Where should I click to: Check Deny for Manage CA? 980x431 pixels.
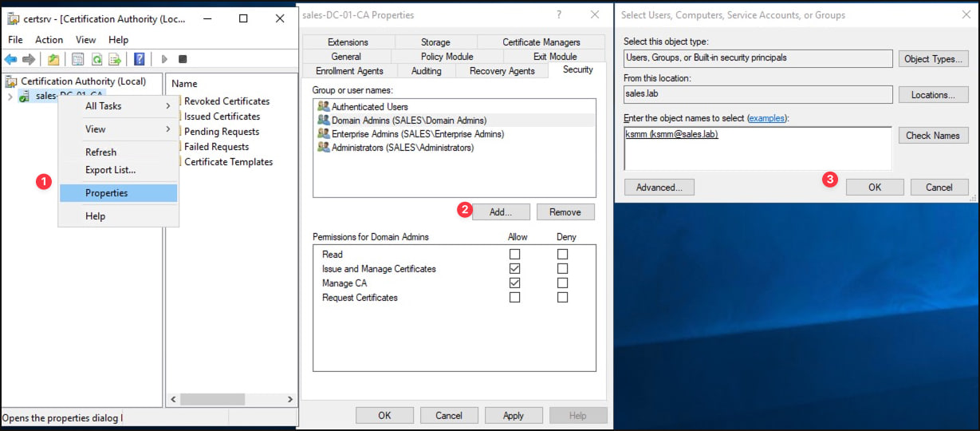[563, 283]
